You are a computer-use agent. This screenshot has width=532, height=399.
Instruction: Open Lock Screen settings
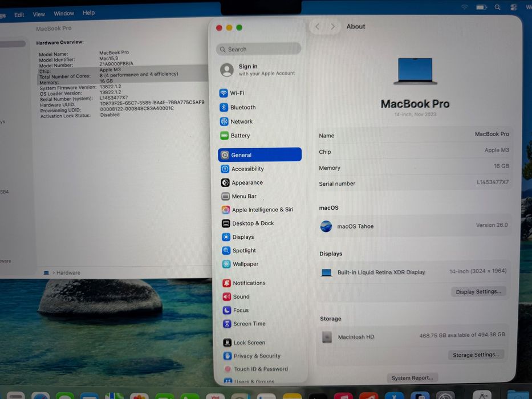click(x=244, y=343)
